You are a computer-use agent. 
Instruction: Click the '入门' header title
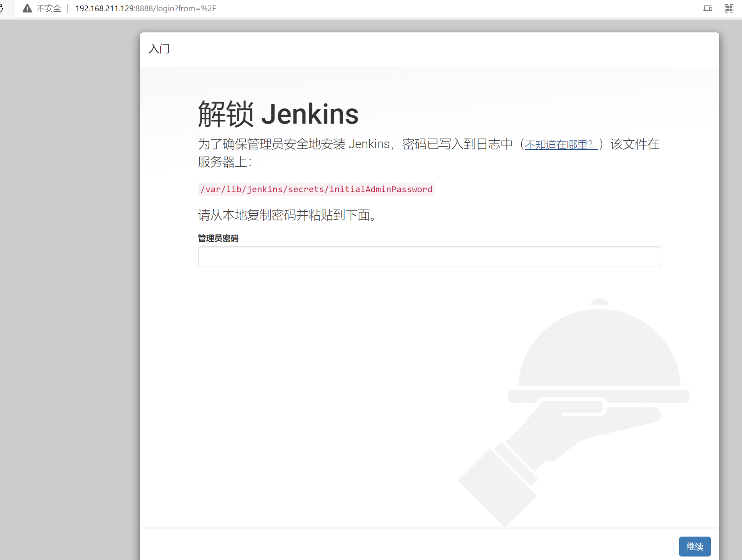[159, 49]
